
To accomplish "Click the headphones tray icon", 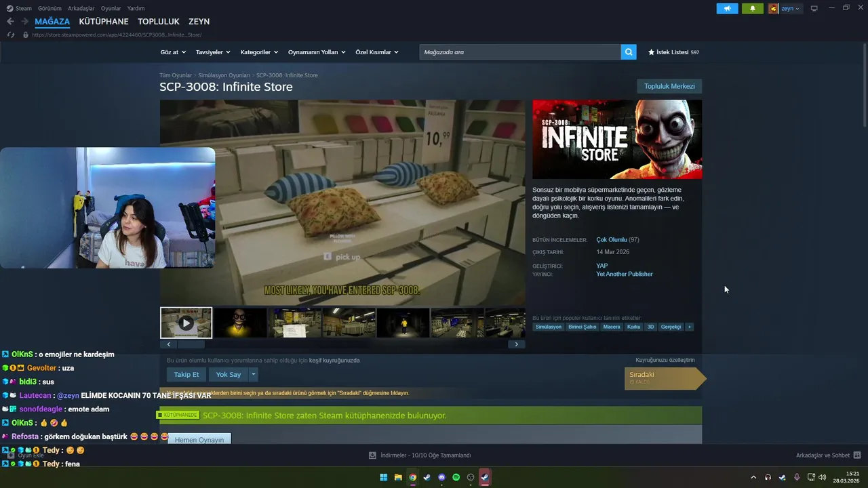I will [x=768, y=477].
